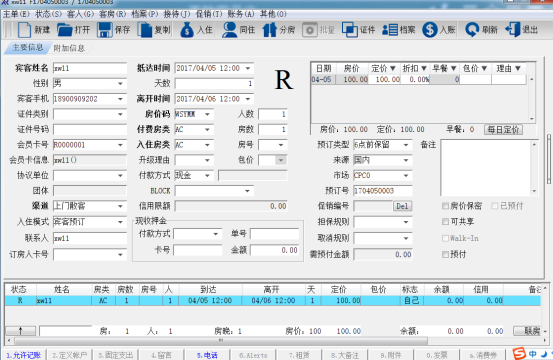Click the 定价 column filter header

(x=383, y=68)
